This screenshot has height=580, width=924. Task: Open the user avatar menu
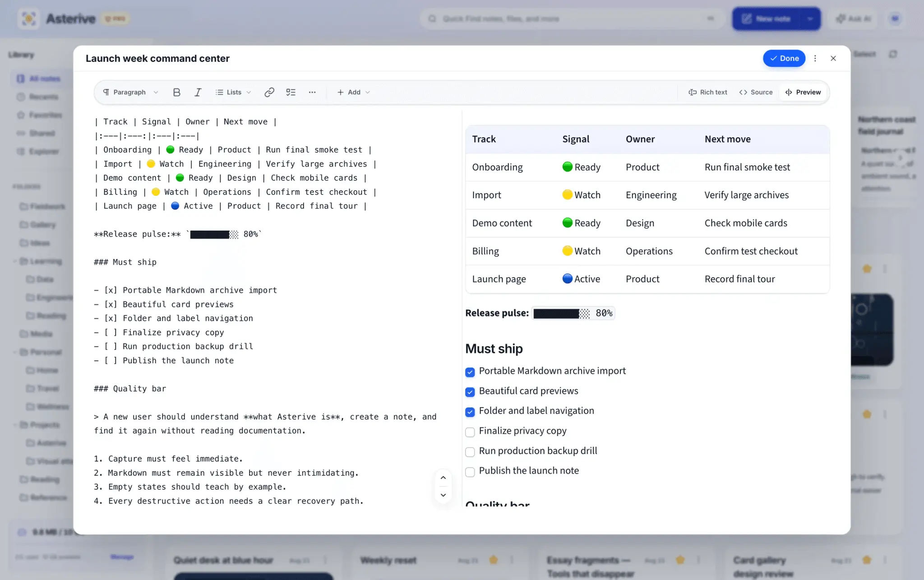pos(895,19)
